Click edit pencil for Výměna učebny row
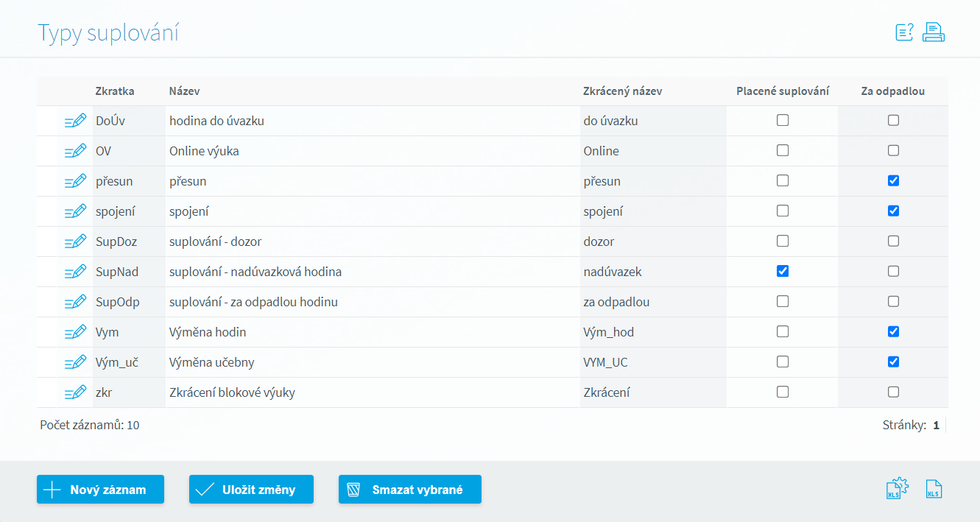Screen dimensions: 980x522 [75, 362]
